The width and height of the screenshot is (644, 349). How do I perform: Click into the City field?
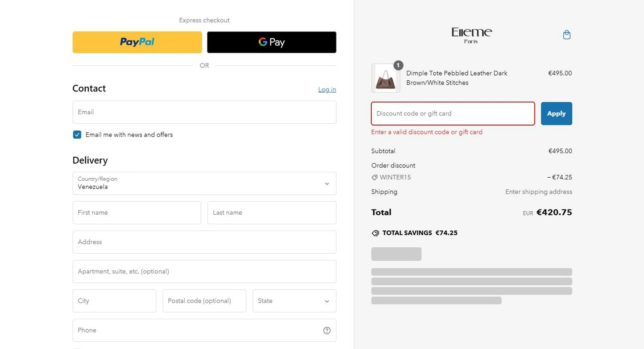(114, 301)
